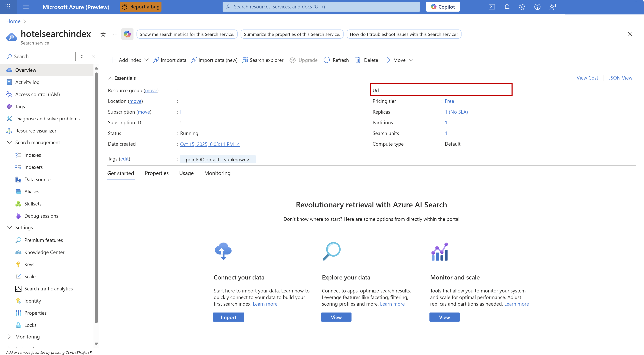Click the Upgrade toolbar button
The image size is (644, 355).
click(x=303, y=60)
